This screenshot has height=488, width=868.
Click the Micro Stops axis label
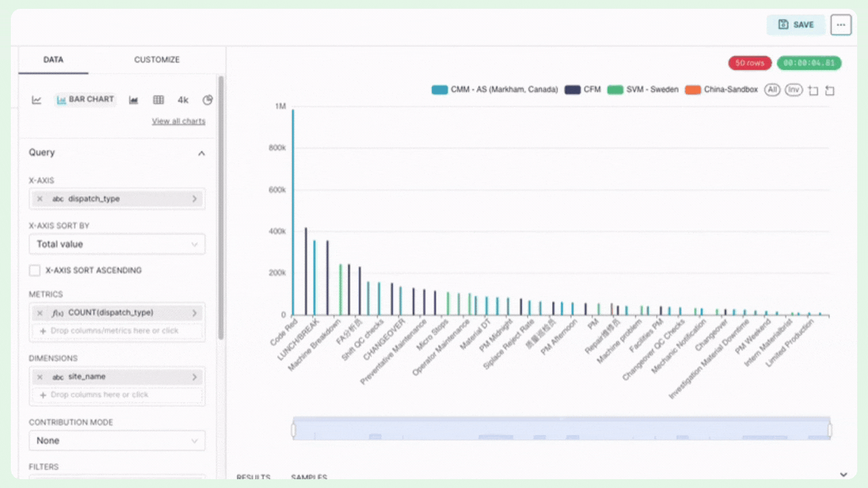(431, 333)
